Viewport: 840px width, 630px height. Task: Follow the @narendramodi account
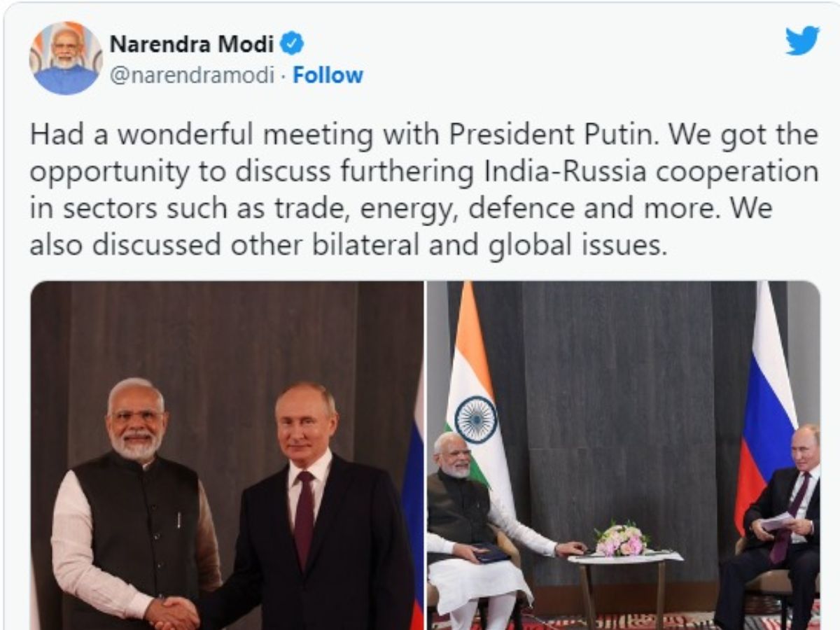point(328,75)
